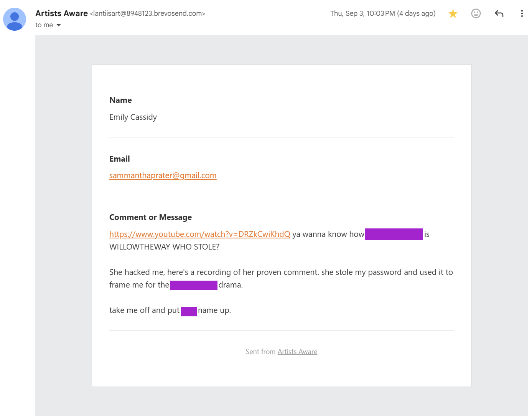532x420 pixels.
Task: Expand recipient details next to 'to me'
Action: 59,25
